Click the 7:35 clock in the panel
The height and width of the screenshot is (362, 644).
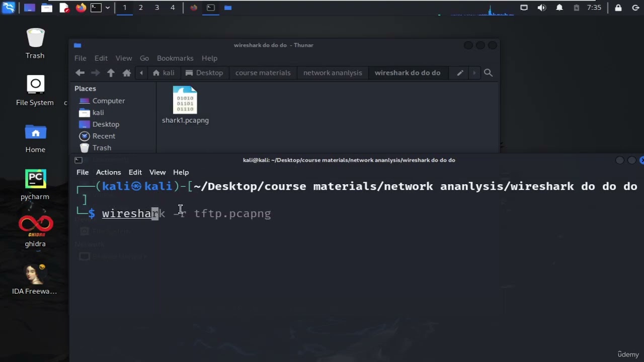pos(594,8)
